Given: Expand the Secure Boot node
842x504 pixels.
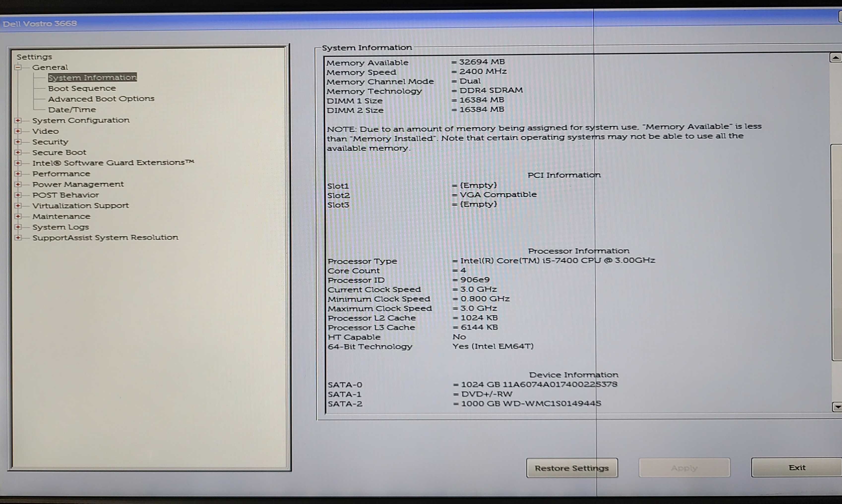Looking at the screenshot, I should (18, 152).
